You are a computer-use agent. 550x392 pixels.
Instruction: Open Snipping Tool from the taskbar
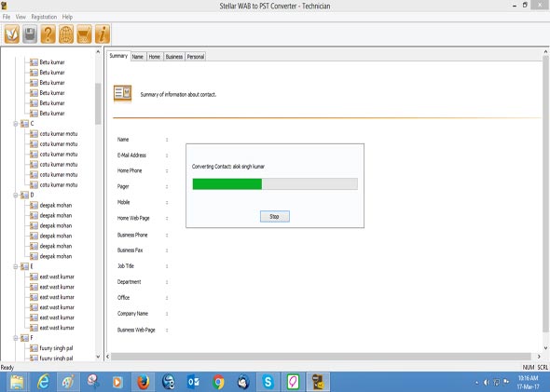(93, 382)
